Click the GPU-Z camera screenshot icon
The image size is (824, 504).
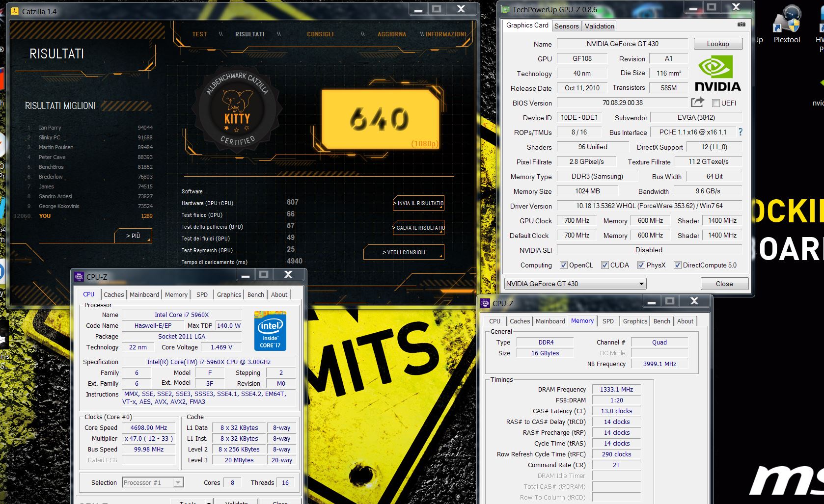pyautogui.click(x=742, y=25)
